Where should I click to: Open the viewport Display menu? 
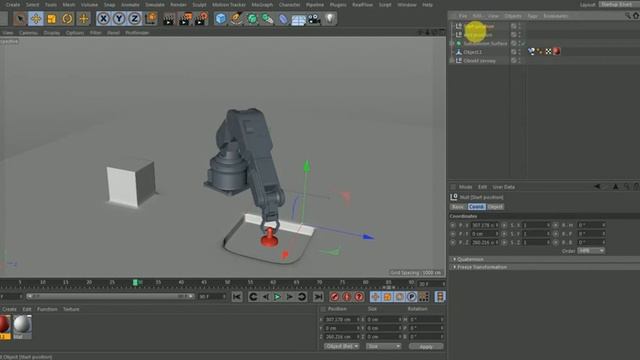coord(52,33)
